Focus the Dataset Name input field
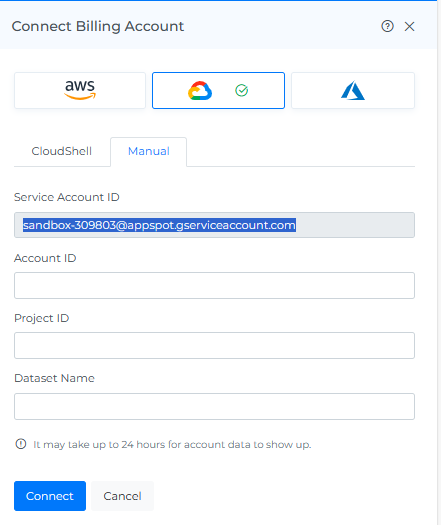The width and height of the screenshot is (441, 525). 214,406
